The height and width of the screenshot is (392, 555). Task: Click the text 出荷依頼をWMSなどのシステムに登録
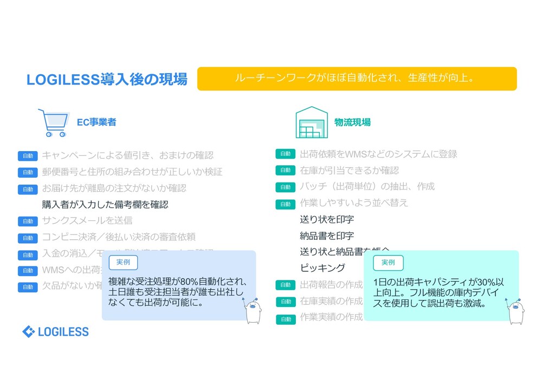tap(378, 154)
